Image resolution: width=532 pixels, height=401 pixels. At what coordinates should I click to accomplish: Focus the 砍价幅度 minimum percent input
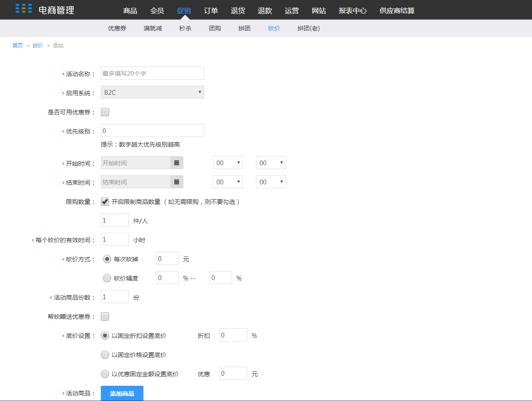click(167, 277)
